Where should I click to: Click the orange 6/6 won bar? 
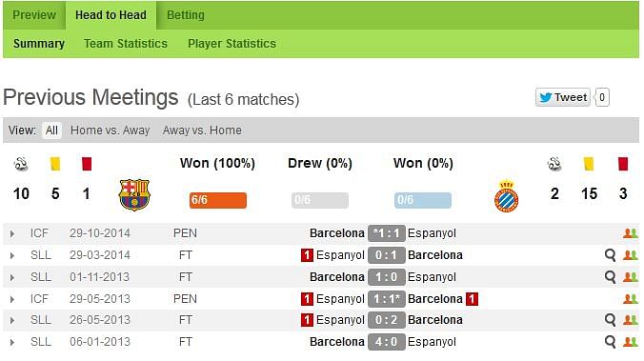(218, 200)
